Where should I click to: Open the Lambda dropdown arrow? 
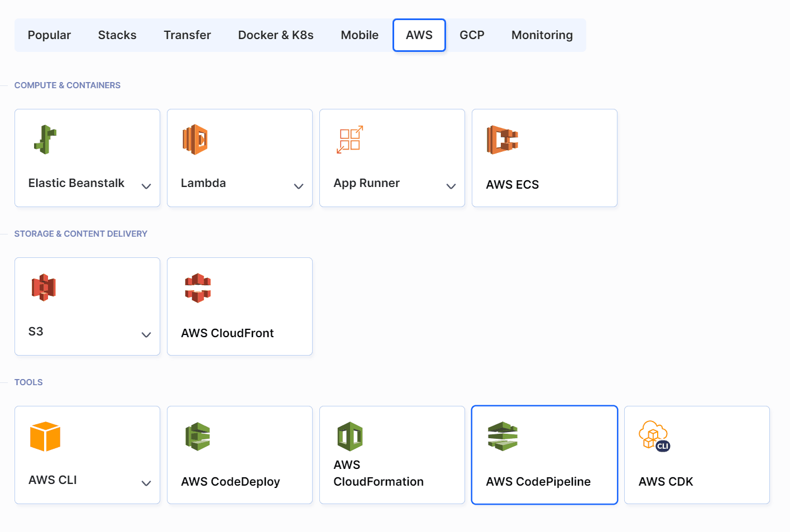coord(299,186)
